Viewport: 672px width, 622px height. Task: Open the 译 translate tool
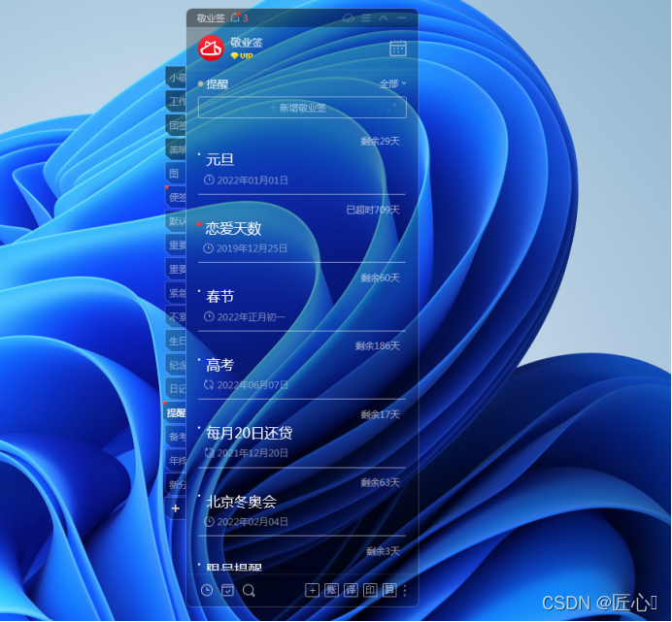[351, 590]
